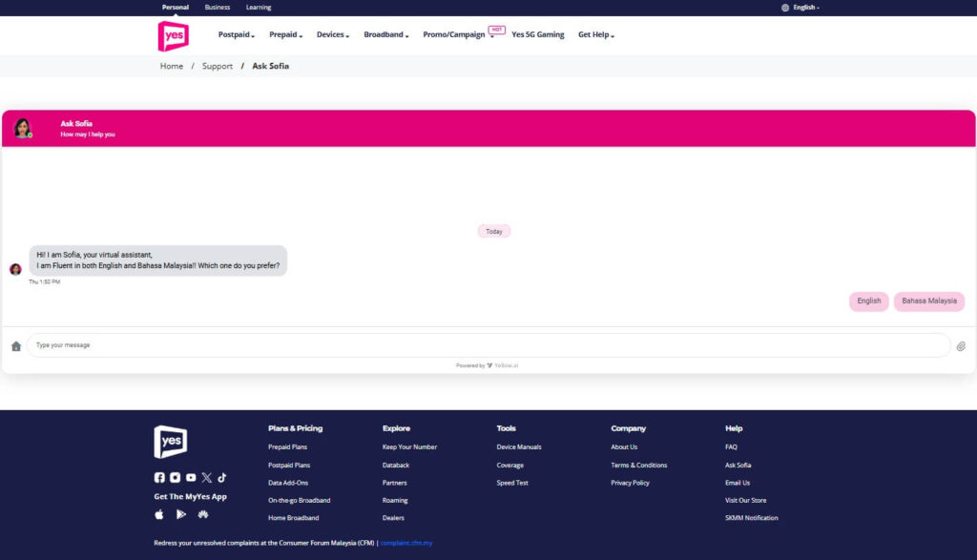Expand the Broadband navigation dropdown

tap(385, 35)
